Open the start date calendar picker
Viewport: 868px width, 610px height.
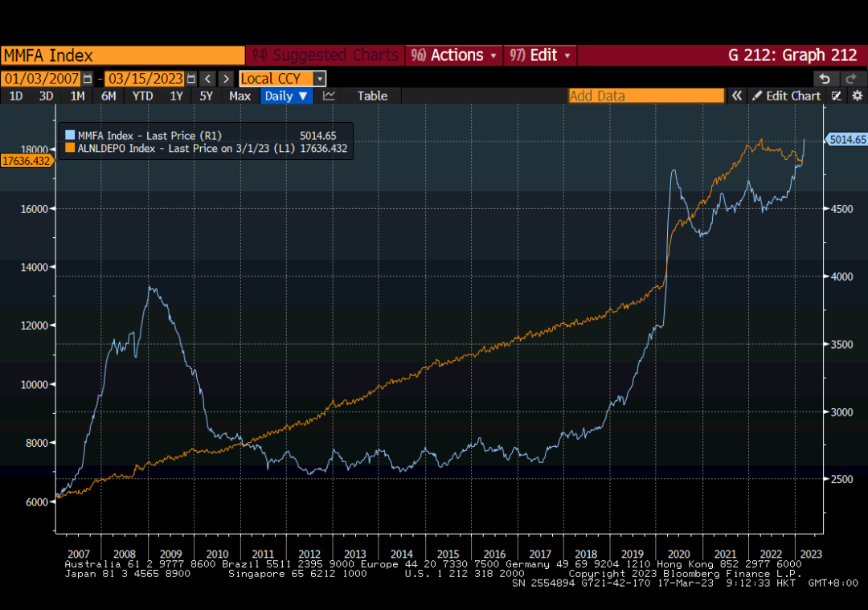(x=88, y=79)
